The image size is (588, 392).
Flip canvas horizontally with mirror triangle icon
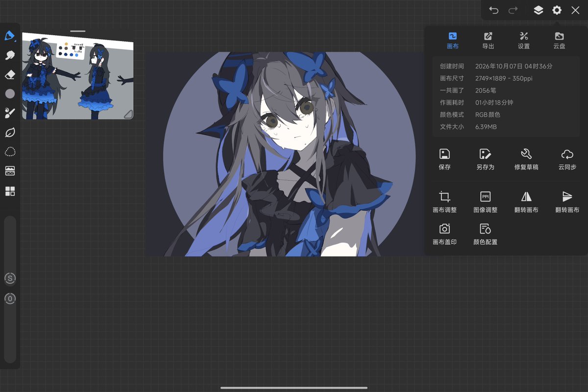[526, 202]
